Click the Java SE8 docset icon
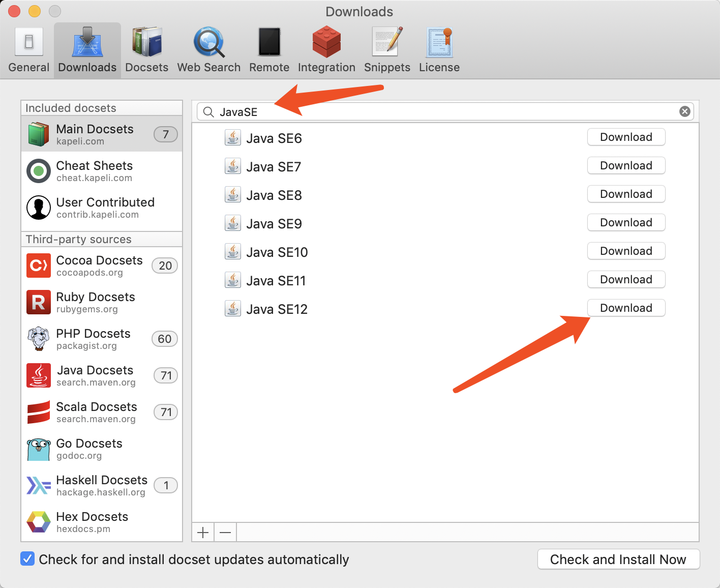This screenshot has width=720, height=588. click(233, 194)
